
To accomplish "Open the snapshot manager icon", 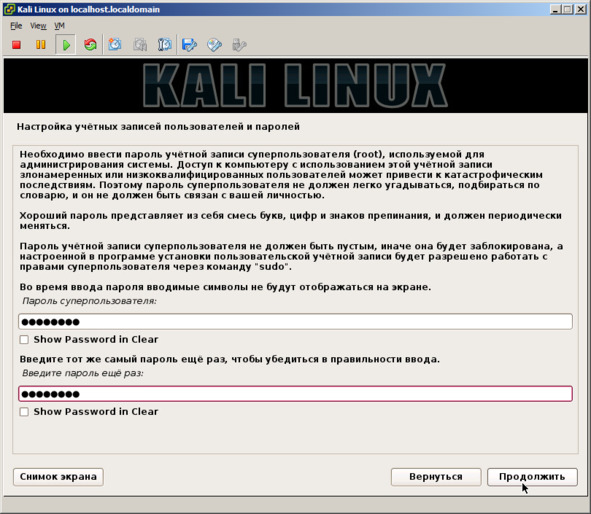I will [x=165, y=45].
